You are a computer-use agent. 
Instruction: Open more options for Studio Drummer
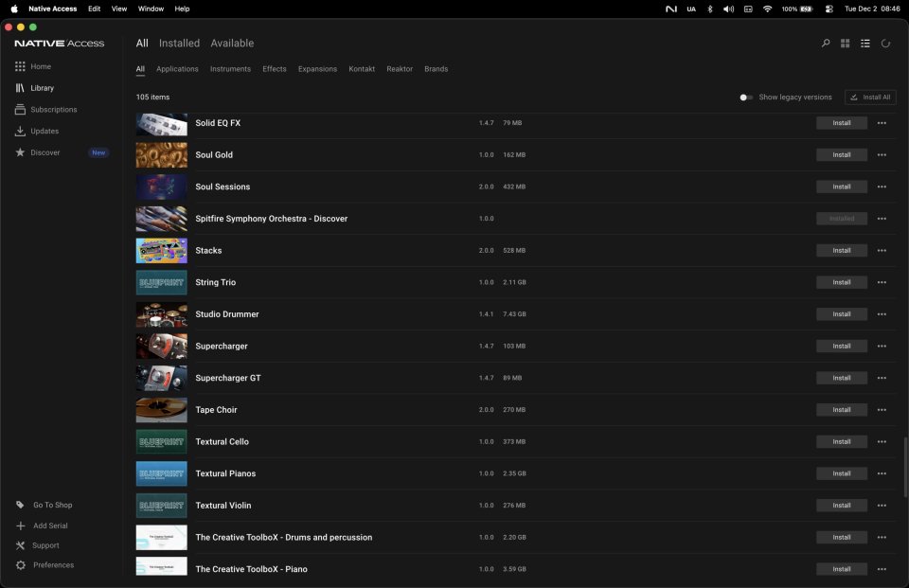point(882,313)
